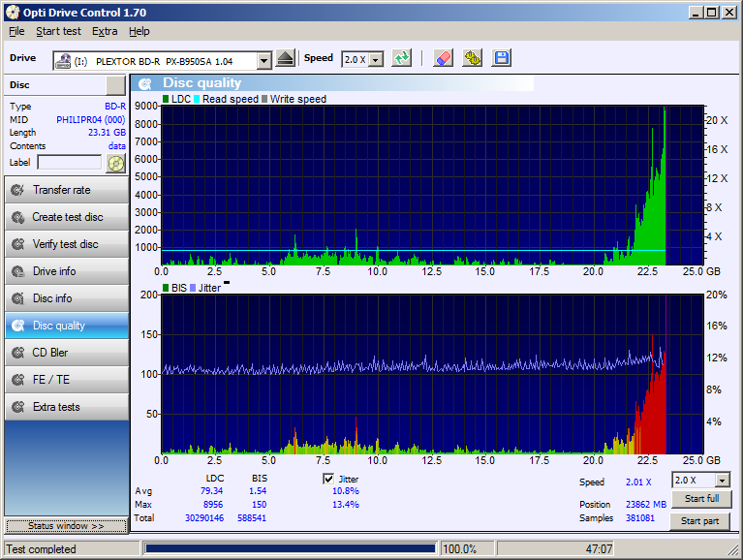The height and width of the screenshot is (560, 743).
Task: Uncheck the Jitter checkbox
Action: coord(328,479)
